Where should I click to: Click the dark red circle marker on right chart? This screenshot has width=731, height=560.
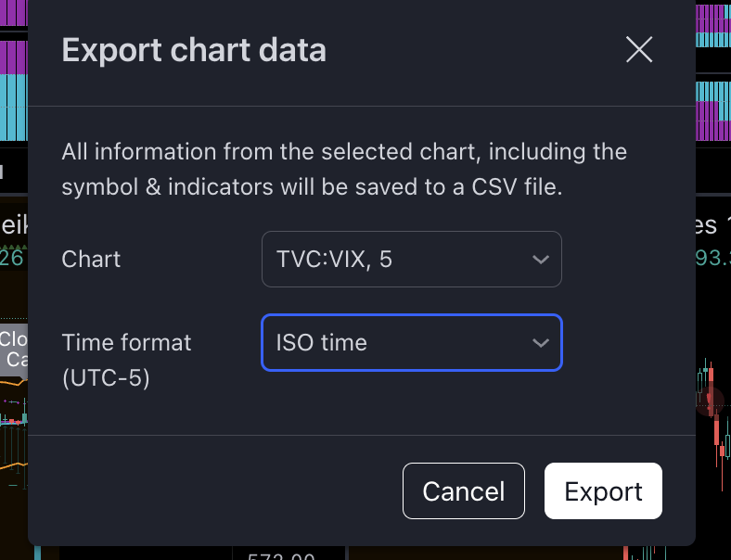click(x=710, y=401)
